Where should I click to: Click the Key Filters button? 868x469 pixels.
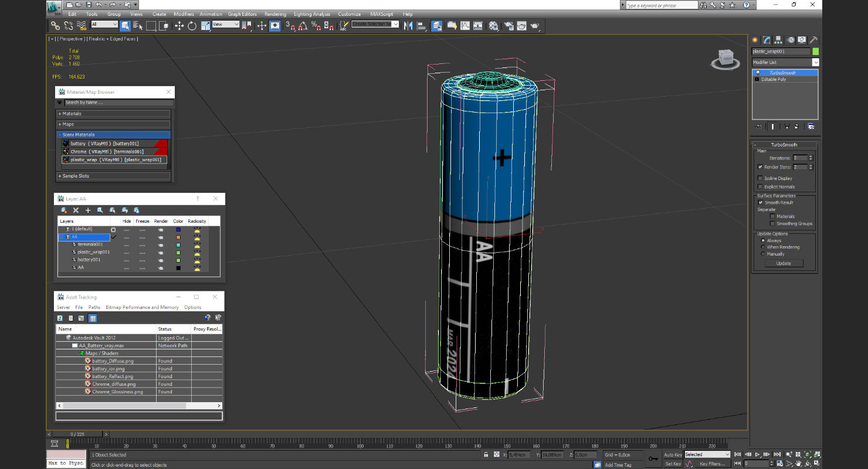coord(712,464)
